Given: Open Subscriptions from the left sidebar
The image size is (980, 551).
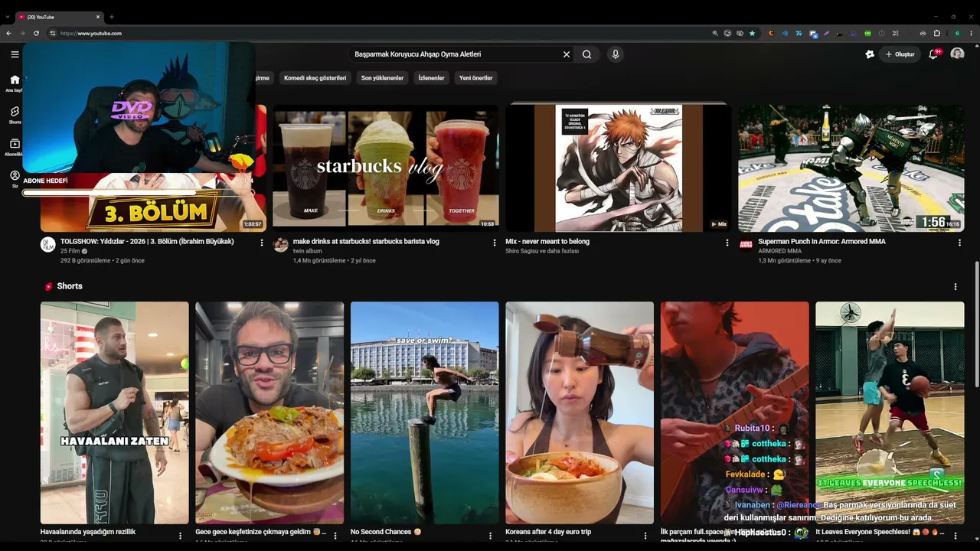Looking at the screenshot, I should click(x=15, y=147).
